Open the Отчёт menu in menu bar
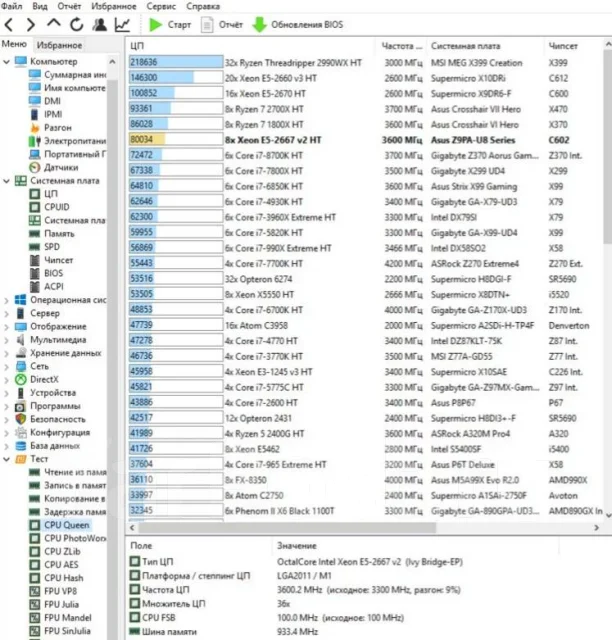 (69, 6)
